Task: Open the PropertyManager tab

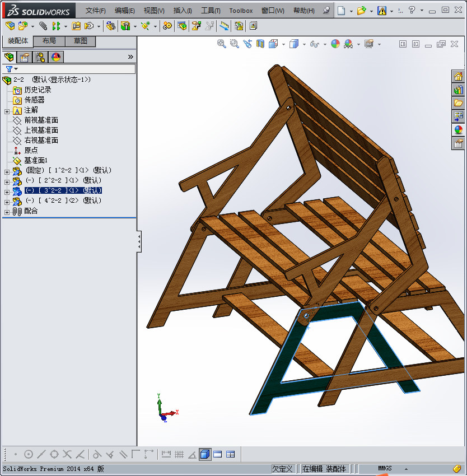Action: point(25,57)
